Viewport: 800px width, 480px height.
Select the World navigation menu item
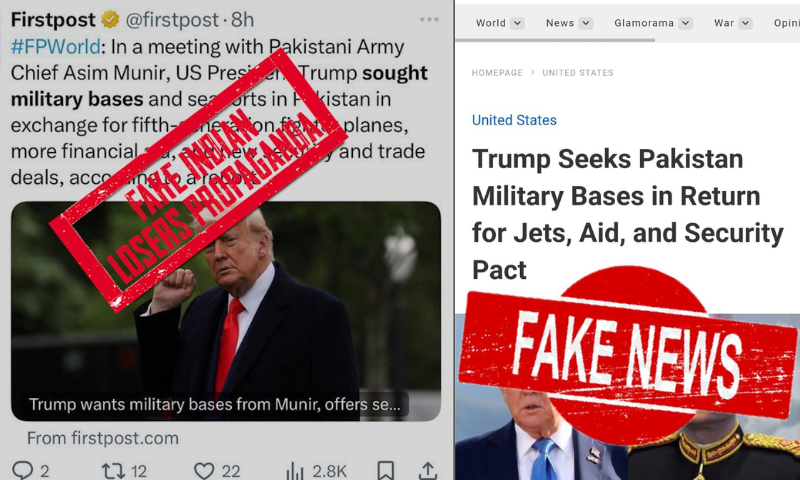click(x=490, y=23)
